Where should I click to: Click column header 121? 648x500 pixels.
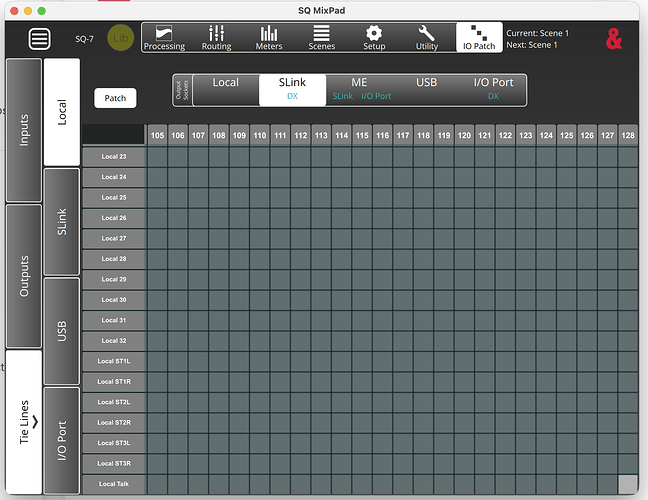coord(484,135)
